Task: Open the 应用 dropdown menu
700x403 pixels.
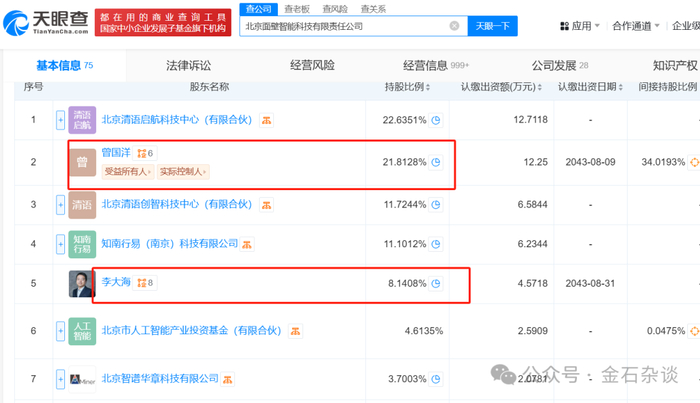Action: click(x=580, y=26)
